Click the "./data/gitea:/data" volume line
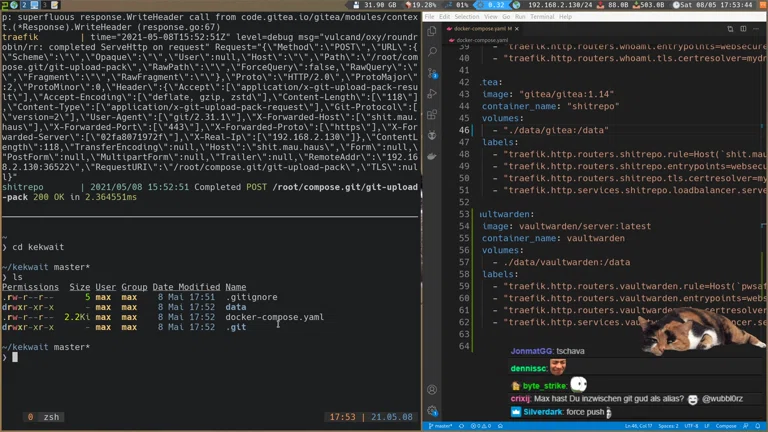Image resolution: width=768 pixels, height=432 pixels. 556,130
